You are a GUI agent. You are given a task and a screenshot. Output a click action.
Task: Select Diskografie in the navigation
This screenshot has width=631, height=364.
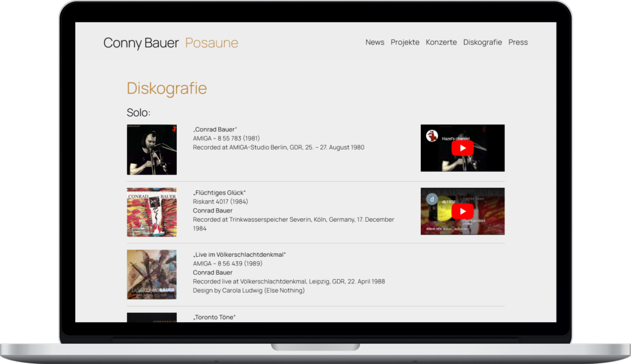(x=482, y=42)
